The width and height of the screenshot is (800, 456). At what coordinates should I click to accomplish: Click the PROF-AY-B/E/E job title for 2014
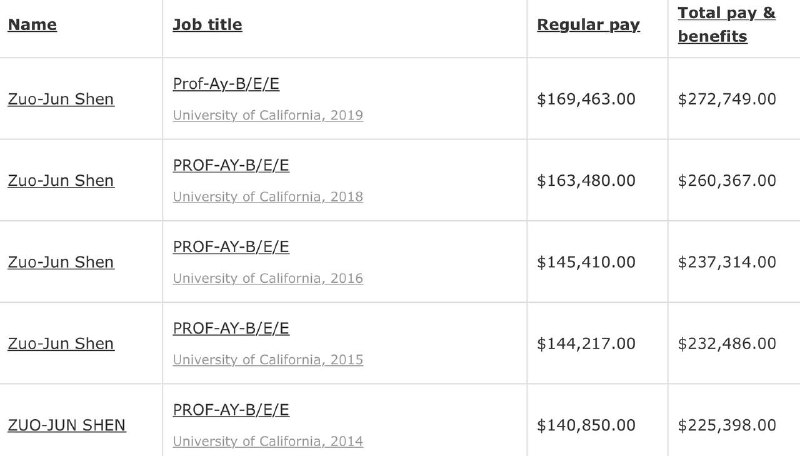tap(231, 410)
